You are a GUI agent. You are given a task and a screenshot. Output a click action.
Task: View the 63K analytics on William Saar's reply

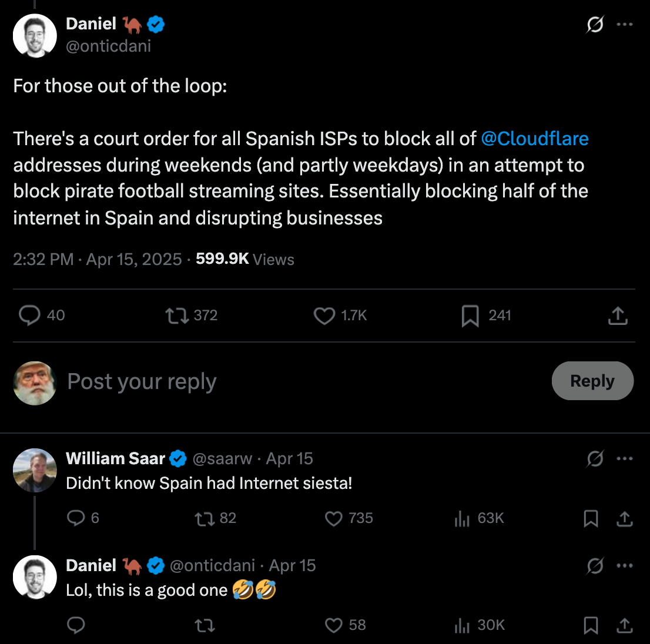pos(463,518)
